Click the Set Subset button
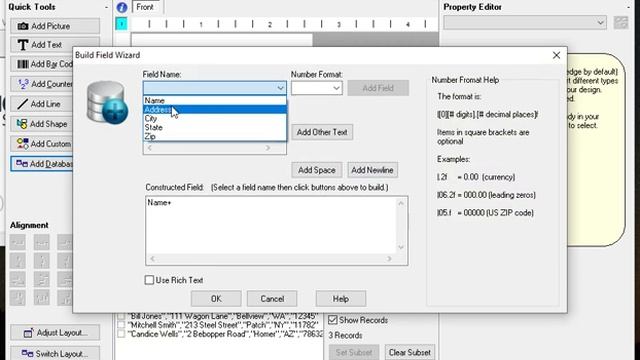 (353, 352)
